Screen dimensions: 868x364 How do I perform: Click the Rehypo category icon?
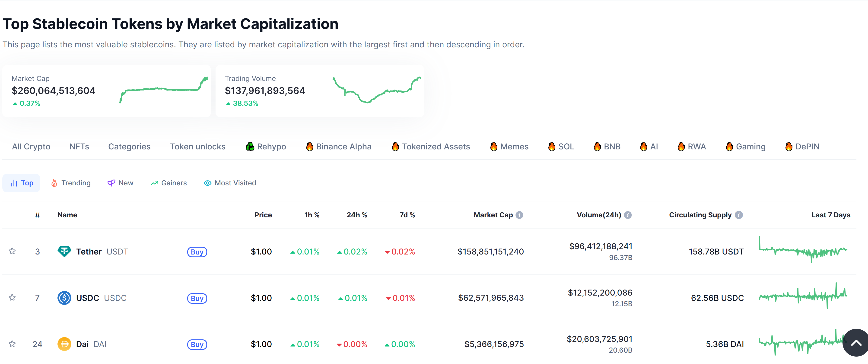coord(250,146)
